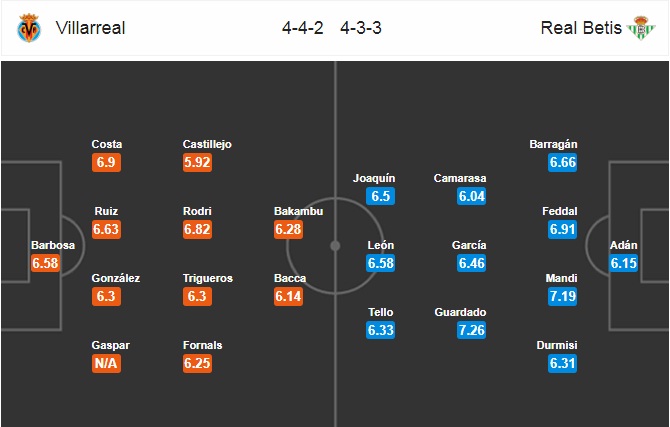Click Castillejo's 5.92 rating badge
The image size is (670, 427).
coord(197,162)
